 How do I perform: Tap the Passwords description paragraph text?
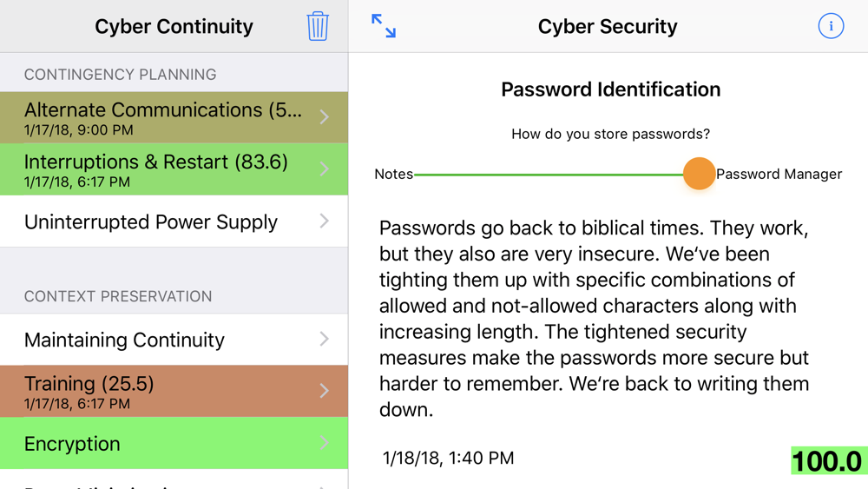pyautogui.click(x=594, y=319)
